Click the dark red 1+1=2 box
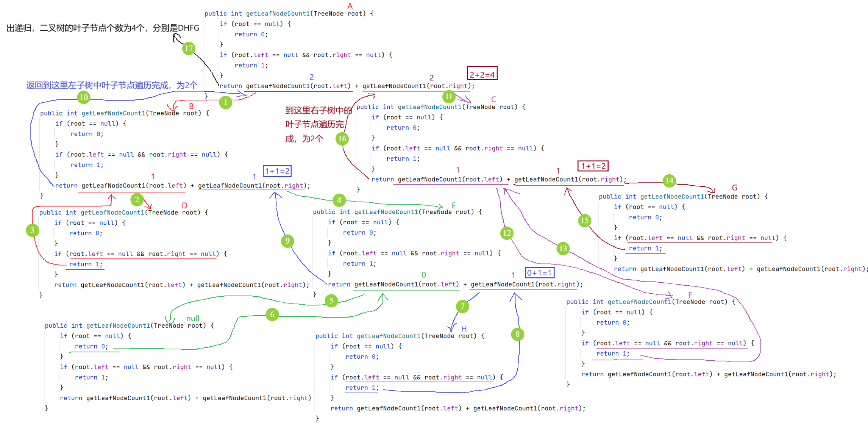The height and width of the screenshot is (424, 868). 593,166
